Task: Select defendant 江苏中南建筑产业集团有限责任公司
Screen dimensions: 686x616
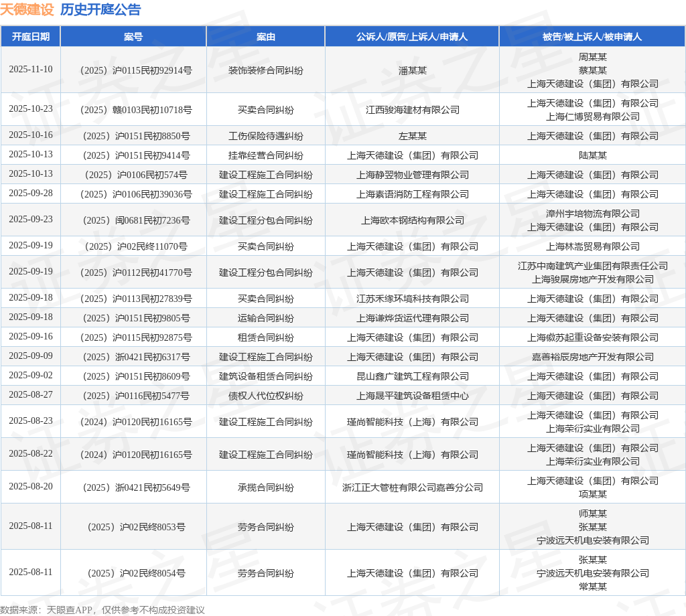Action: pyautogui.click(x=592, y=266)
